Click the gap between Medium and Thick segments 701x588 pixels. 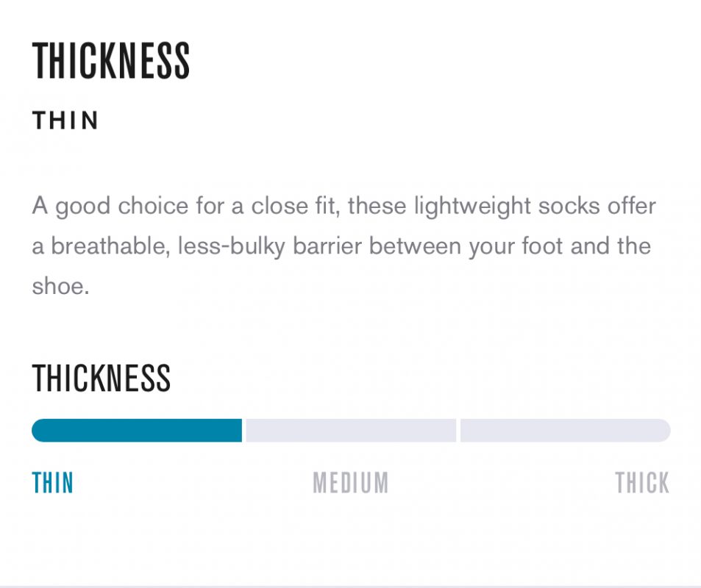458,431
